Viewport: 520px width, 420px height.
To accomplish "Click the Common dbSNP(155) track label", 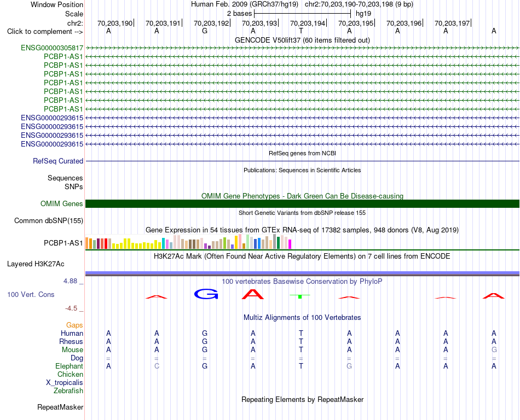I will coord(49,220).
